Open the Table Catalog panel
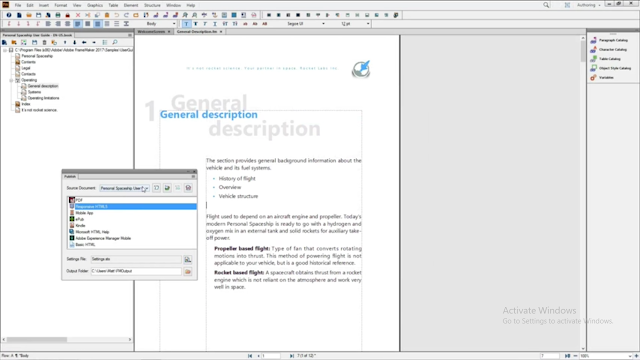640x360 pixels. click(606, 59)
